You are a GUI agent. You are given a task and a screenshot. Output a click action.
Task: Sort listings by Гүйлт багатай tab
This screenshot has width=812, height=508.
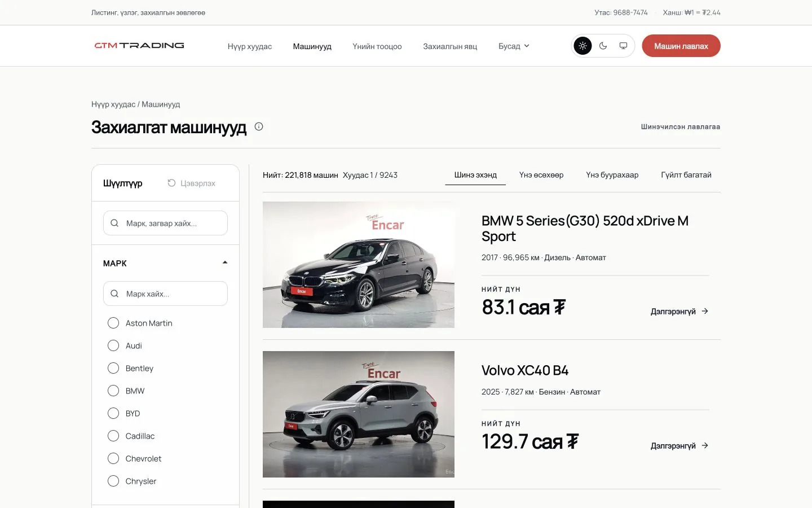[x=686, y=175]
